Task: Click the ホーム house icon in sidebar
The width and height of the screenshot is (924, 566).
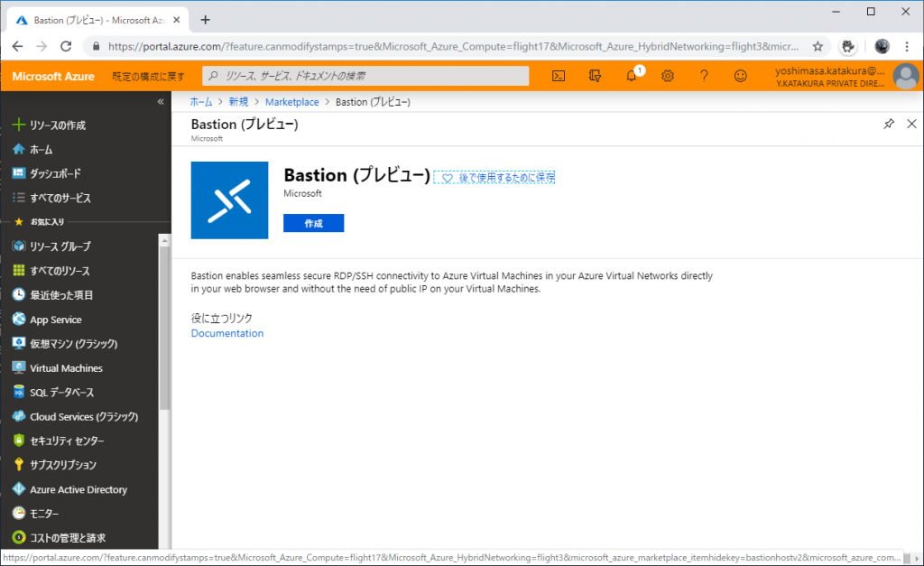Action: pyautogui.click(x=19, y=149)
